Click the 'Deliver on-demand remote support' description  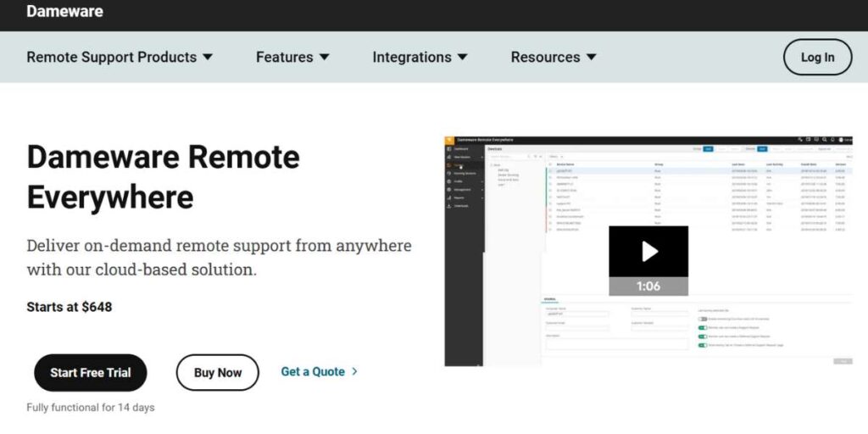[219, 258]
